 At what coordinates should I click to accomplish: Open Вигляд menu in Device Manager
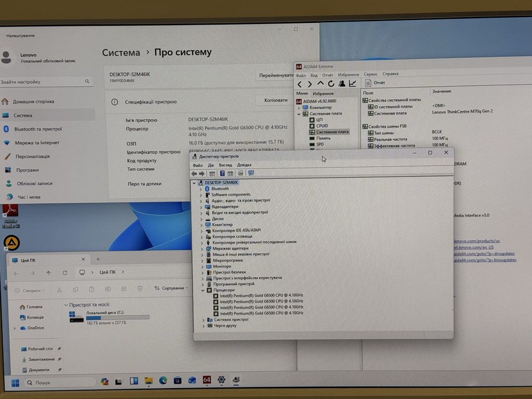(x=225, y=165)
